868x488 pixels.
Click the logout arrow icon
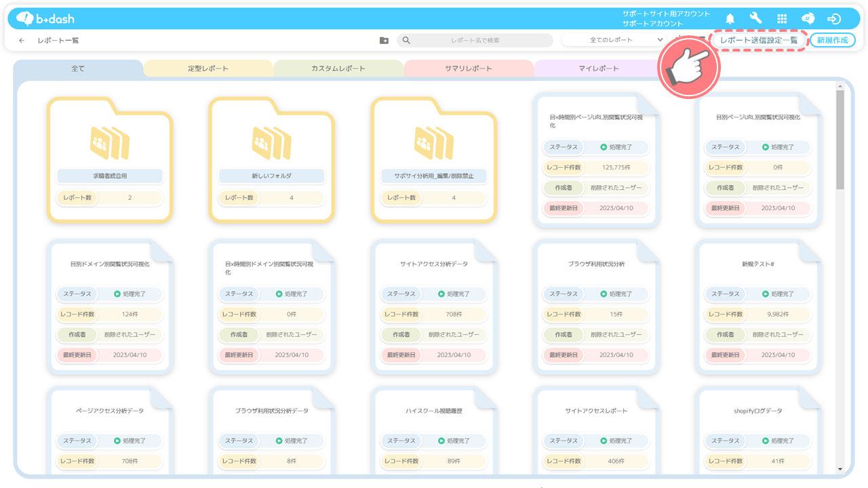pyautogui.click(x=835, y=19)
